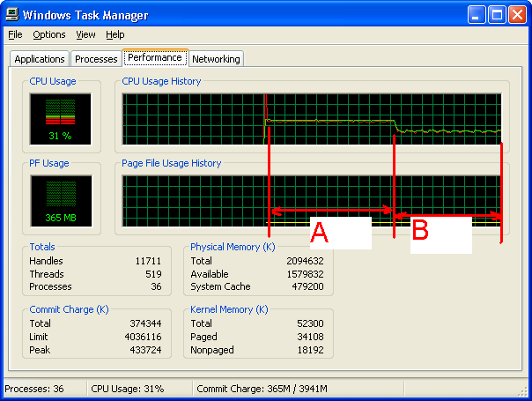Switch to the Applications tab
Image resolution: width=532 pixels, height=401 pixels.
click(x=40, y=59)
